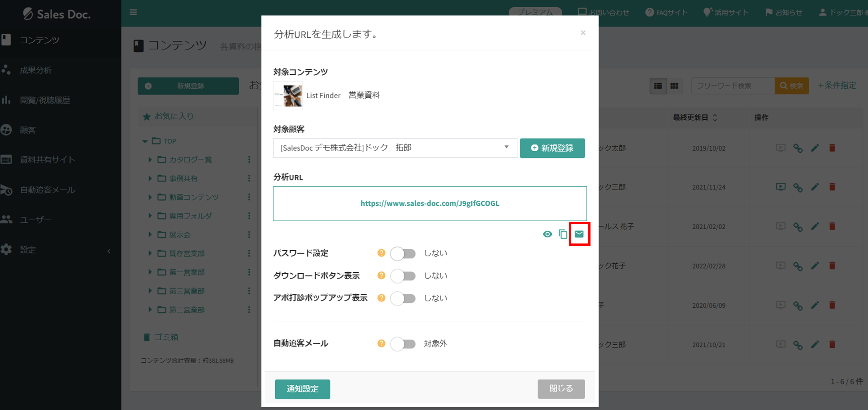The width and height of the screenshot is (868, 410).
Task: Expand the カタログ一覧 folder
Action: tap(150, 159)
